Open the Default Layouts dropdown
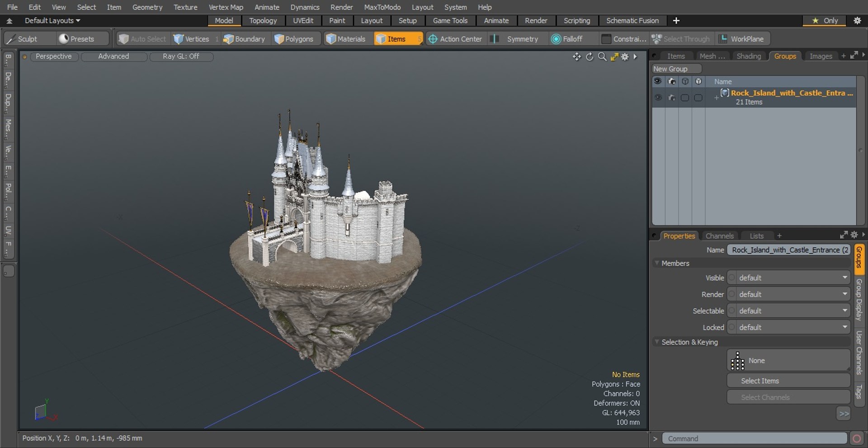868x448 pixels. coord(52,21)
